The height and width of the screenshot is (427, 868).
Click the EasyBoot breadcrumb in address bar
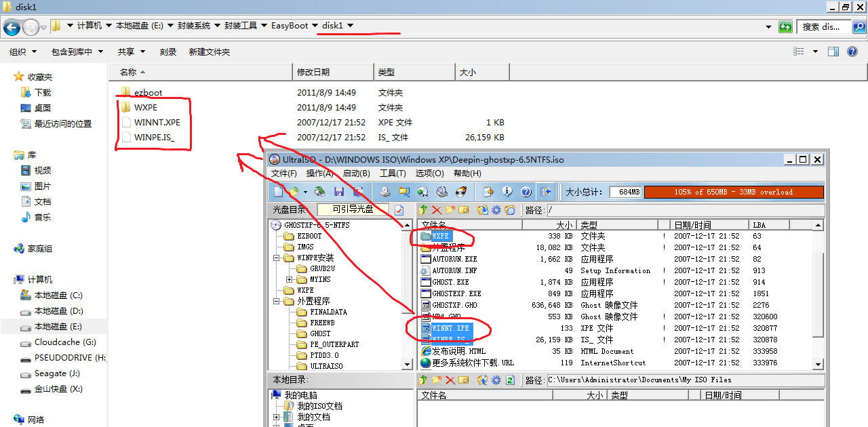[290, 26]
